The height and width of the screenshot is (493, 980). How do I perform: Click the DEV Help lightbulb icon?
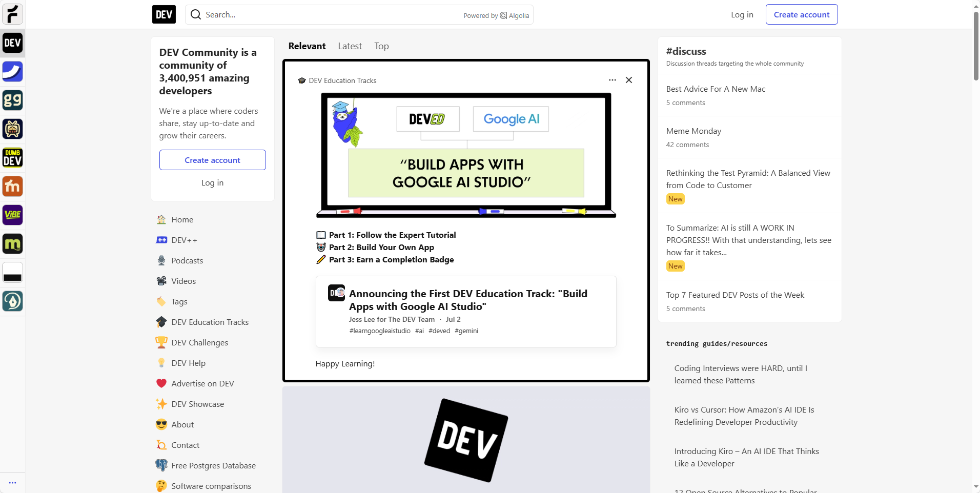coord(161,363)
